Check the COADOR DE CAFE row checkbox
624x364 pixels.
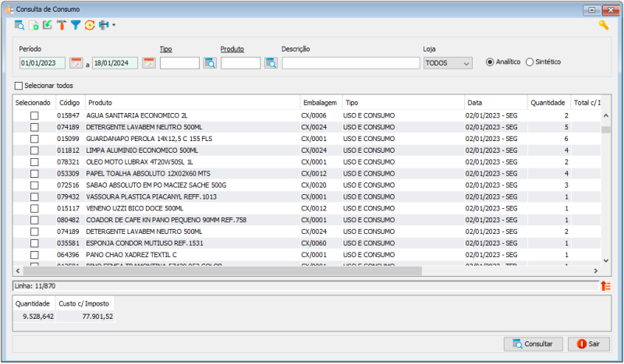coord(34,220)
